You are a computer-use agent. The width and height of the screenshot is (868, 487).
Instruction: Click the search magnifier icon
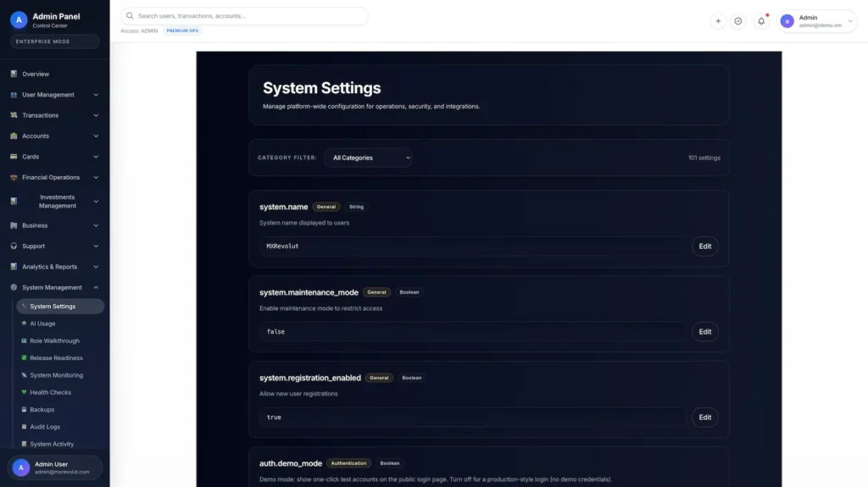(x=130, y=16)
